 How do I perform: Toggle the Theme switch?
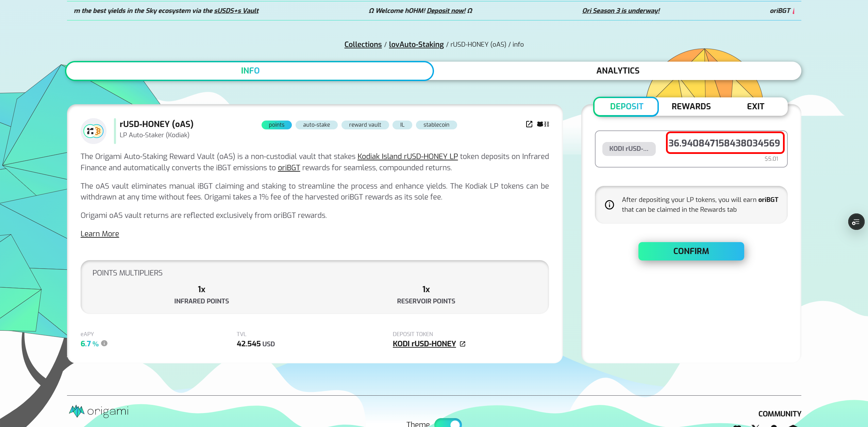(448, 423)
